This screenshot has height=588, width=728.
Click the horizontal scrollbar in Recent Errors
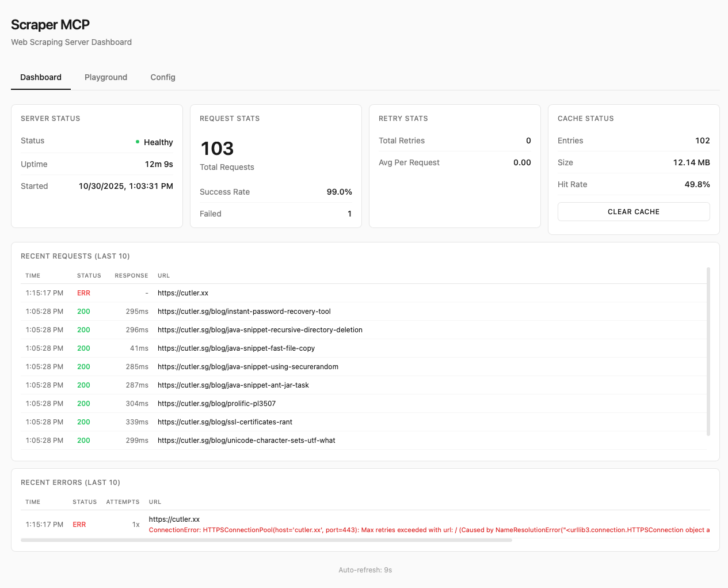(x=266, y=540)
